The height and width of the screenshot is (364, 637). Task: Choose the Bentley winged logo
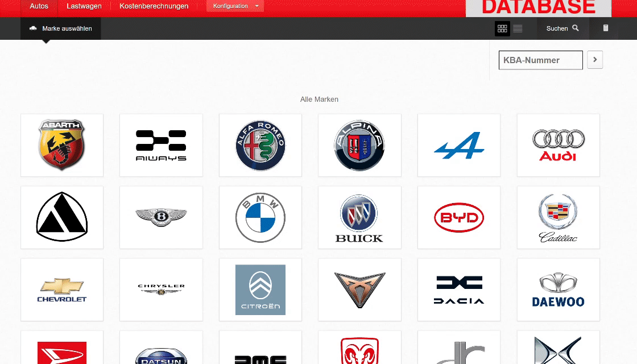point(161,217)
